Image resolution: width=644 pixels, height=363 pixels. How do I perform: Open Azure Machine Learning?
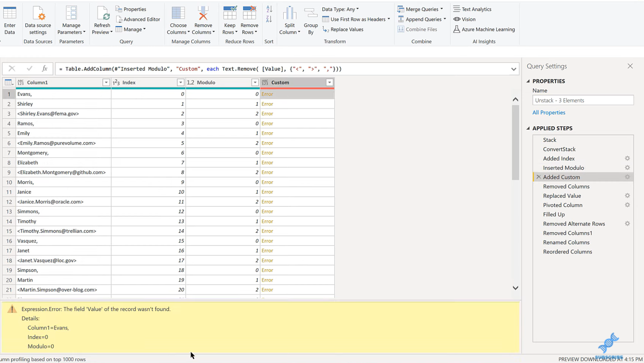tap(484, 30)
